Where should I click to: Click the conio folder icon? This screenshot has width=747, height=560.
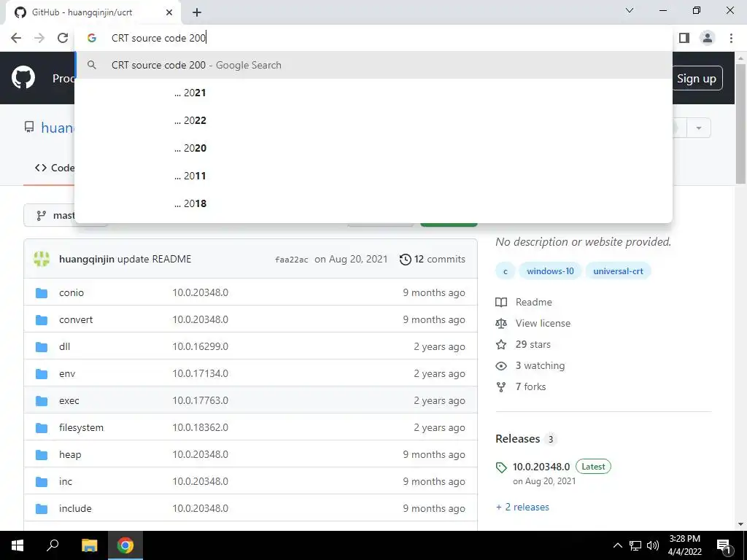(42, 293)
